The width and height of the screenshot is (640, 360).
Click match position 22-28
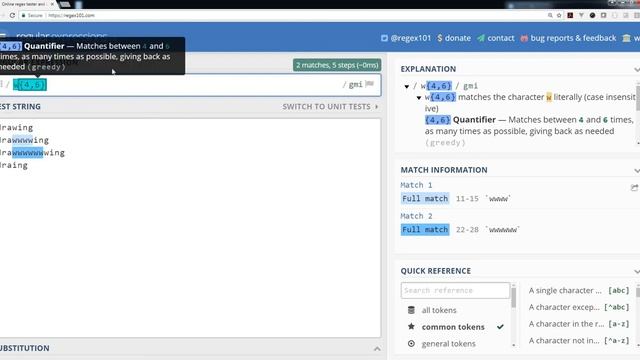coord(467,229)
